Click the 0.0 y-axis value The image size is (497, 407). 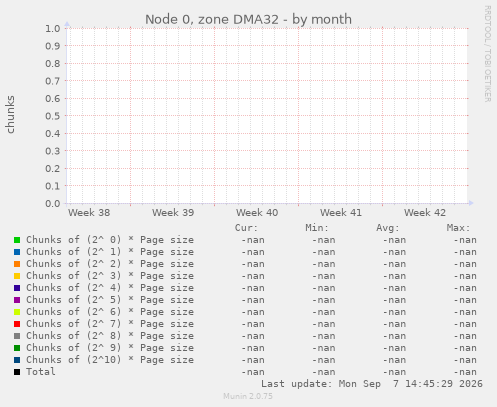(x=53, y=203)
